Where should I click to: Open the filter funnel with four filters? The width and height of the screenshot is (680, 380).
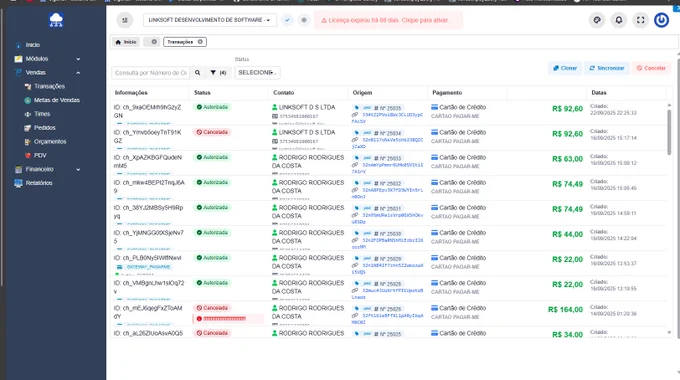(x=218, y=73)
